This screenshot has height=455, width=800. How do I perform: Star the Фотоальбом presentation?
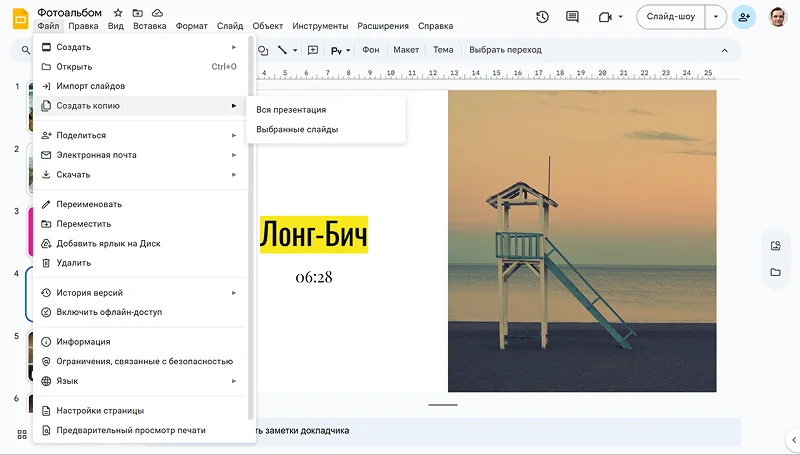[118, 12]
